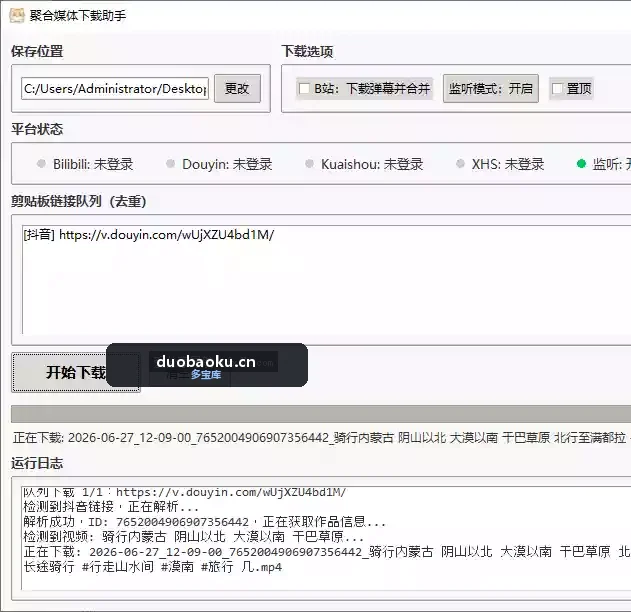Click the 保存位置 section label
This screenshot has width=631, height=612.
[x=37, y=51]
